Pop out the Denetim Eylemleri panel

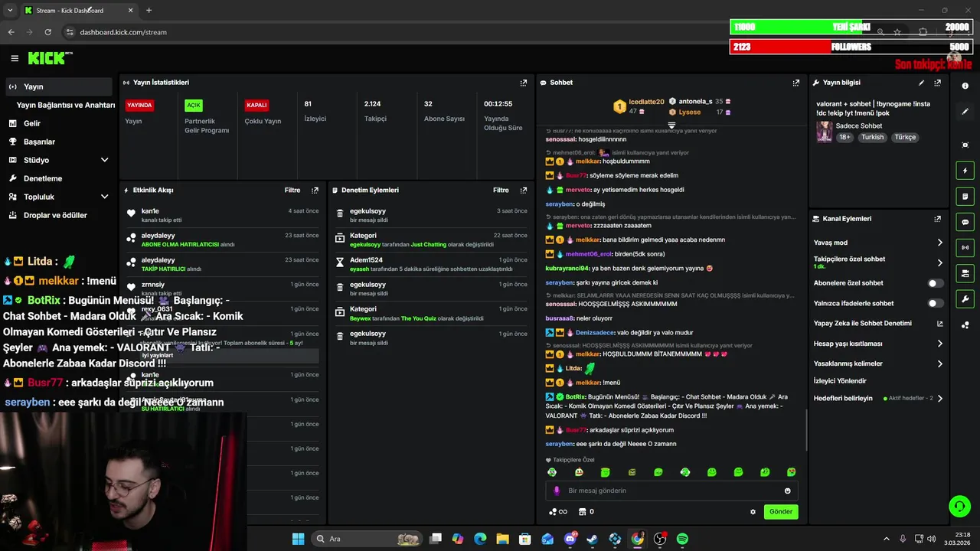[x=524, y=190]
